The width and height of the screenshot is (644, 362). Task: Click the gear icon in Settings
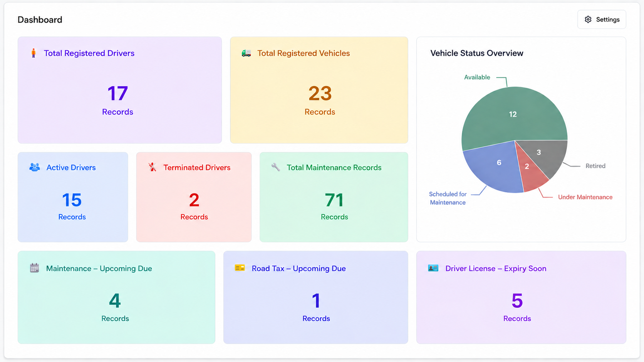pos(588,20)
